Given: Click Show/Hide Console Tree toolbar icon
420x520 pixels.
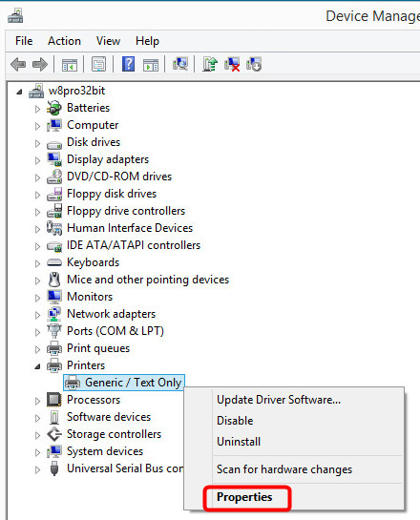Looking at the screenshot, I should click(x=70, y=64).
